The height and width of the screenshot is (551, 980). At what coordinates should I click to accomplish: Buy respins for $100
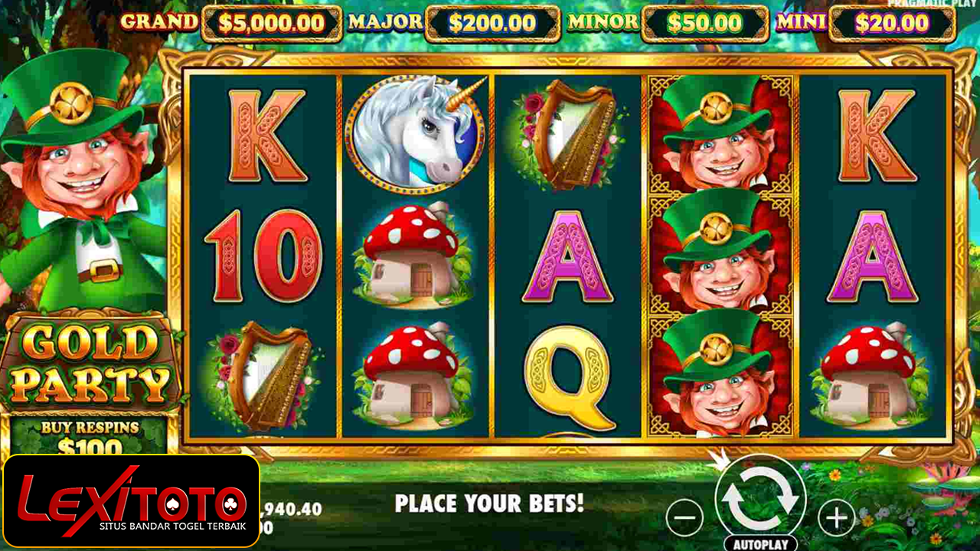[x=90, y=437]
